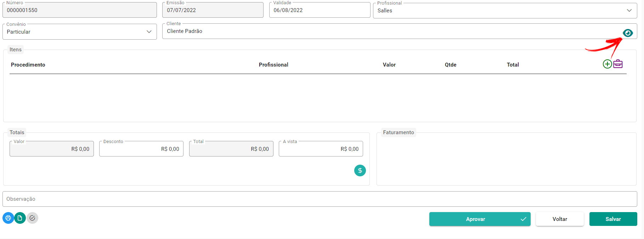Click the eye icon beside Cliente field
Image resolution: width=644 pixels, height=239 pixels.
pos(628,33)
